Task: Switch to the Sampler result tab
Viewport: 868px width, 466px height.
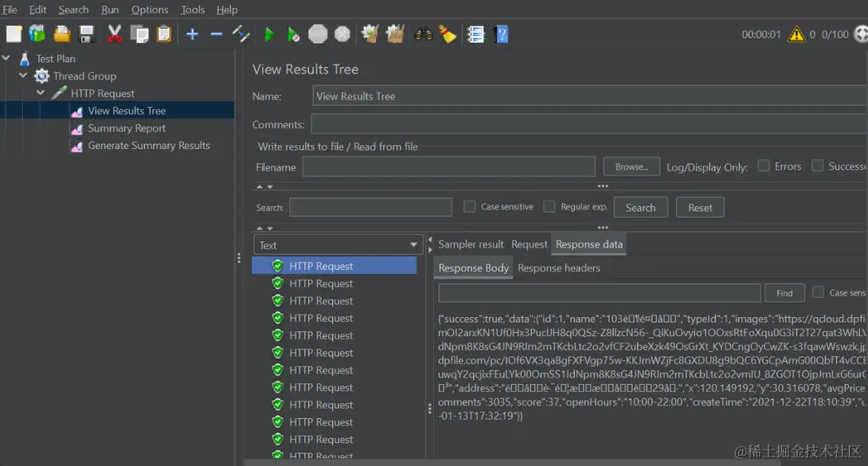Action: [x=471, y=244]
